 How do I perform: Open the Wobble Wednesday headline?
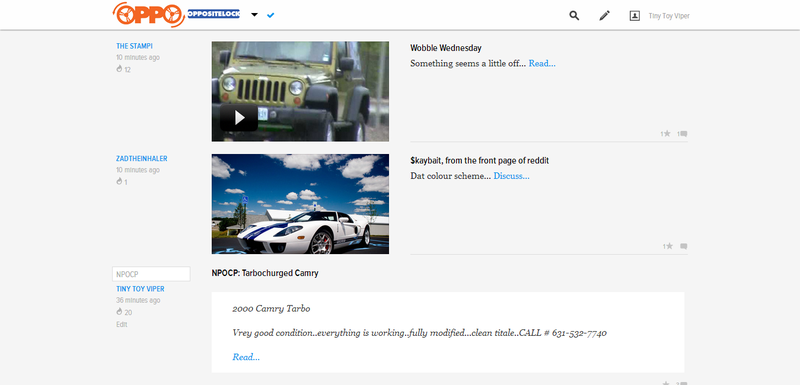[445, 48]
